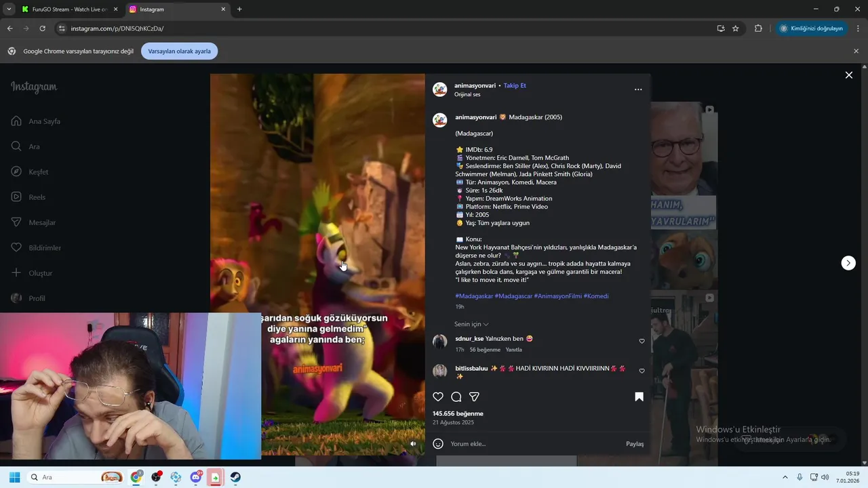Click animasyonvari avatar in post header
This screenshot has height=488, width=868.
point(440,89)
